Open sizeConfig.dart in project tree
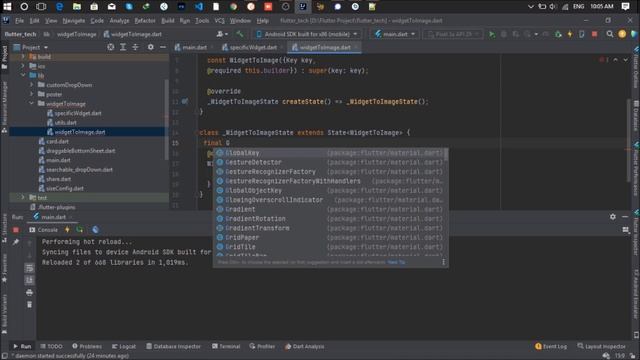This screenshot has height=360, width=640. (x=65, y=188)
